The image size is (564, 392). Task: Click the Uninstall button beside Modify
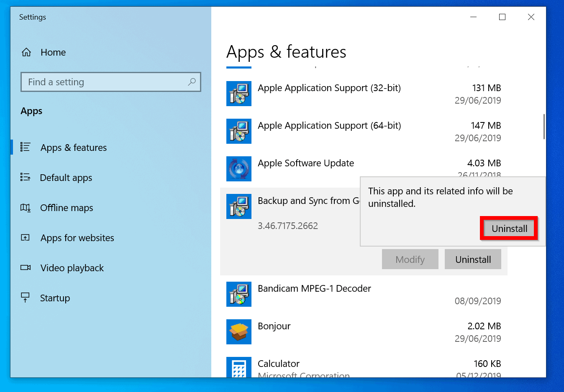[473, 260]
